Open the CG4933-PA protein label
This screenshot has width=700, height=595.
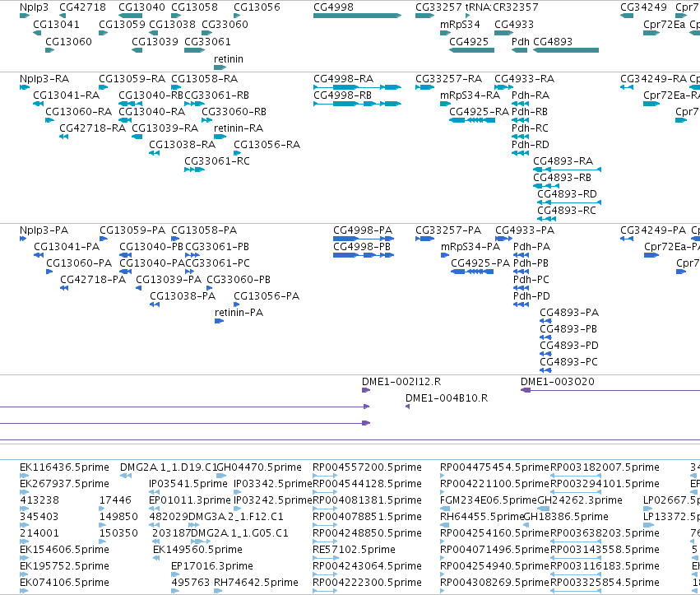(525, 230)
